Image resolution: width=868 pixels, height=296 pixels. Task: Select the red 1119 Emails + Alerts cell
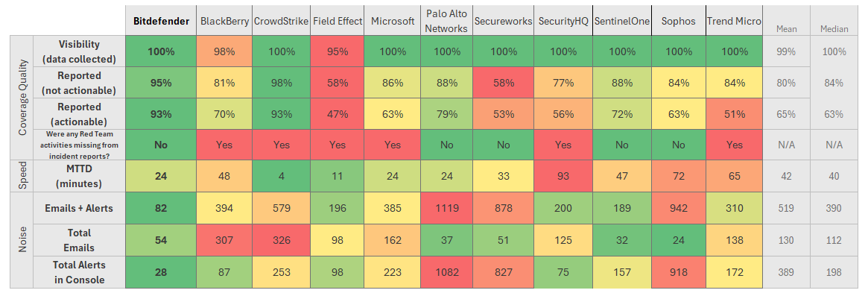pos(447,209)
